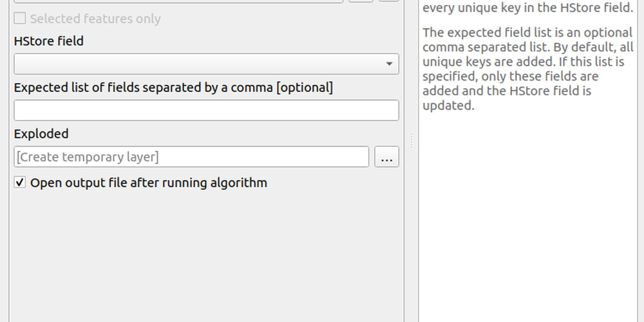Click the HStore field dropdown arrow
This screenshot has width=644, height=322.
pyautogui.click(x=388, y=64)
